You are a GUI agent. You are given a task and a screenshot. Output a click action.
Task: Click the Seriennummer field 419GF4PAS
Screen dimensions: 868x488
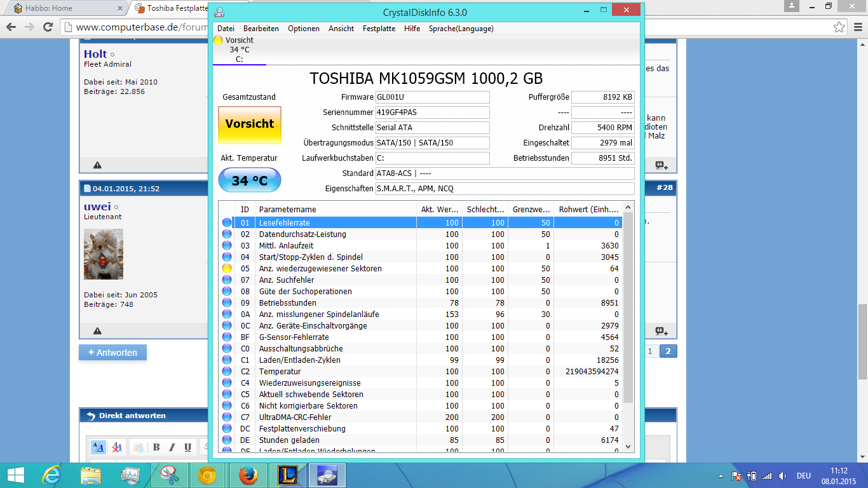coord(432,112)
